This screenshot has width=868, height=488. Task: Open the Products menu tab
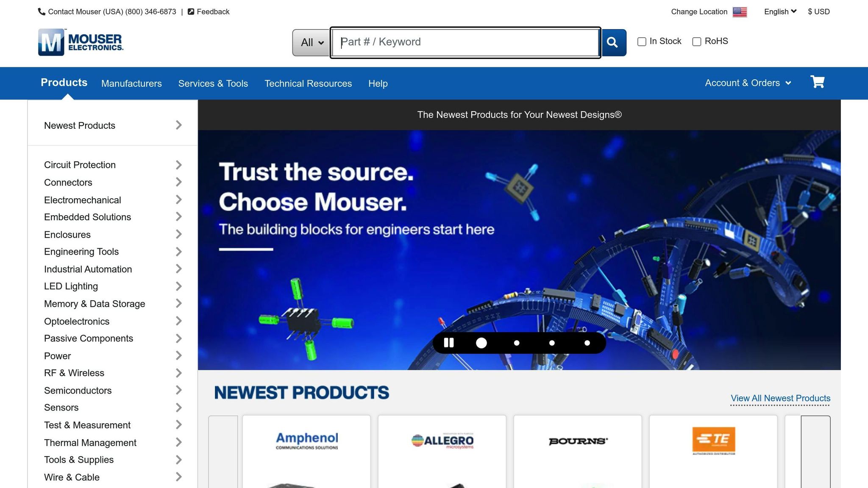coord(64,83)
